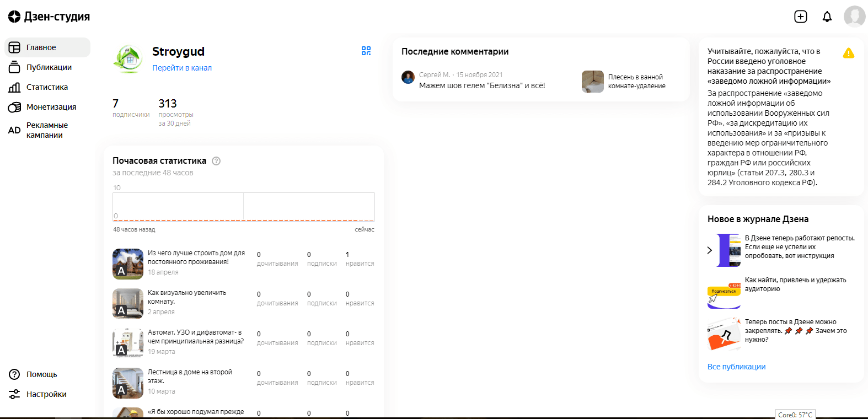
Task: Open article Как найти, привлечь и удержать аудиторию
Action: click(795, 284)
